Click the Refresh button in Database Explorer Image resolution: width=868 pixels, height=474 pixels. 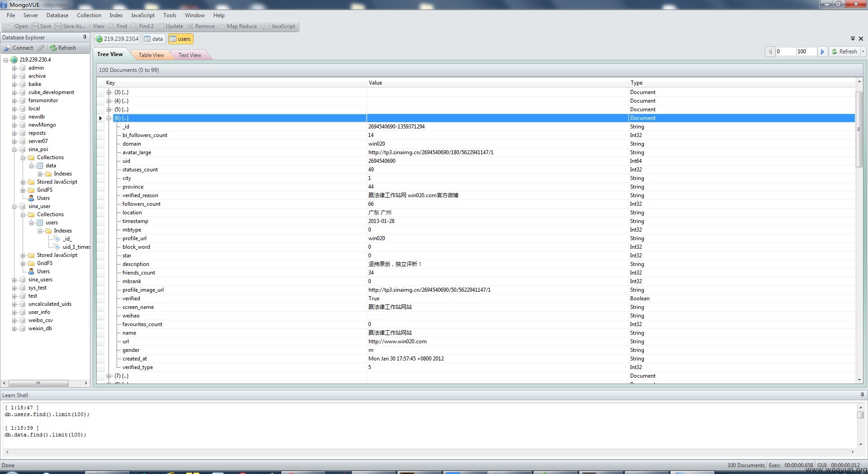click(x=63, y=48)
